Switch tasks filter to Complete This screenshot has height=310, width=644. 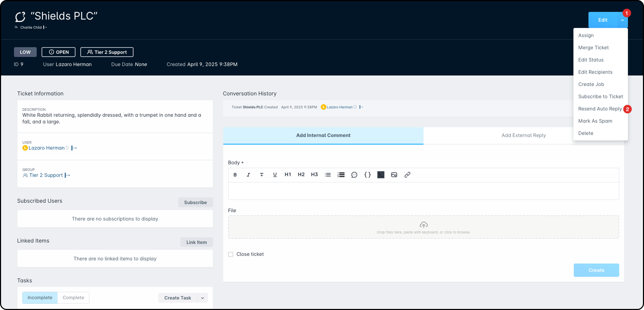click(73, 298)
